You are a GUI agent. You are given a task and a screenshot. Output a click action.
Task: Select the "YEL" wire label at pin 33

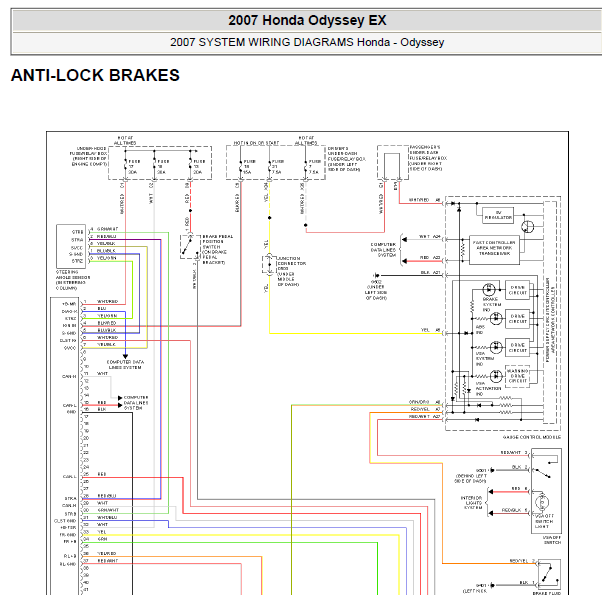point(101,532)
